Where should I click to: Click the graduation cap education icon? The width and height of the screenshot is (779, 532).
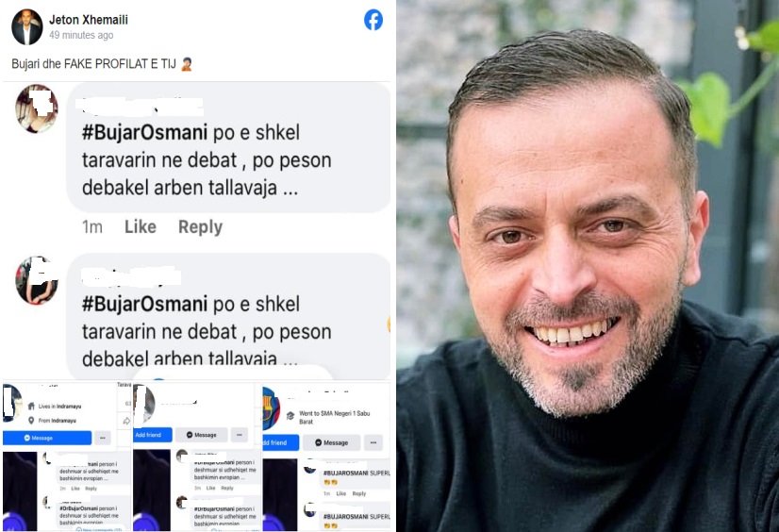[x=290, y=416]
